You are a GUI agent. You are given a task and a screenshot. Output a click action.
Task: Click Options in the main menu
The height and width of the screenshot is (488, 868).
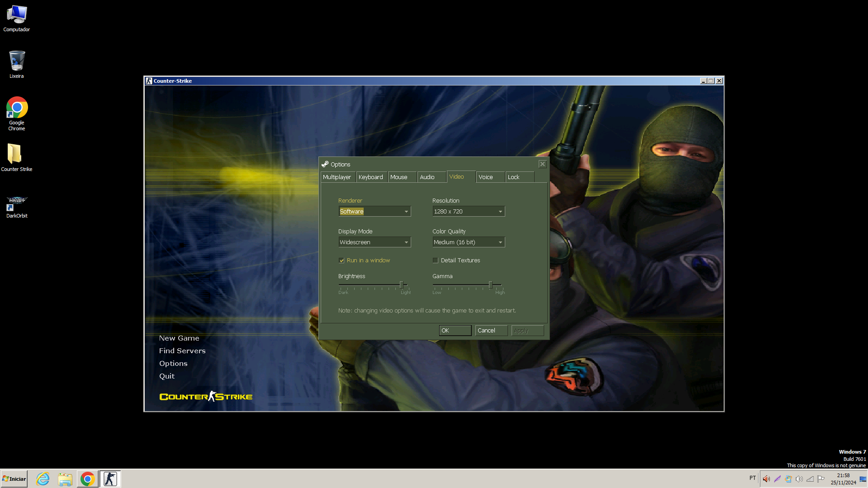click(x=173, y=364)
